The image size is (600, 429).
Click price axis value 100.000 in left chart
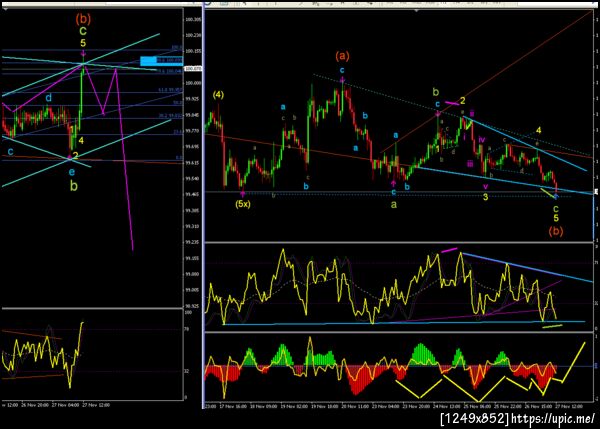click(193, 83)
